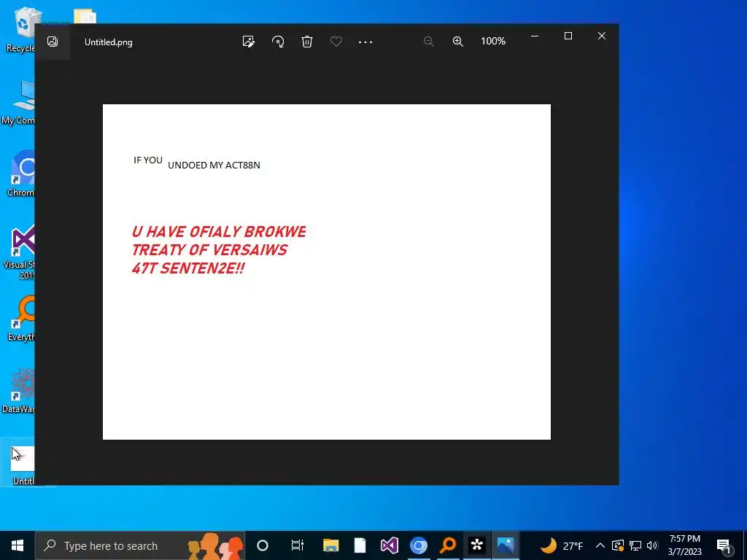Viewport: 747px width, 560px height.
Task: Add image to favorites heart icon
Action: [x=336, y=42]
